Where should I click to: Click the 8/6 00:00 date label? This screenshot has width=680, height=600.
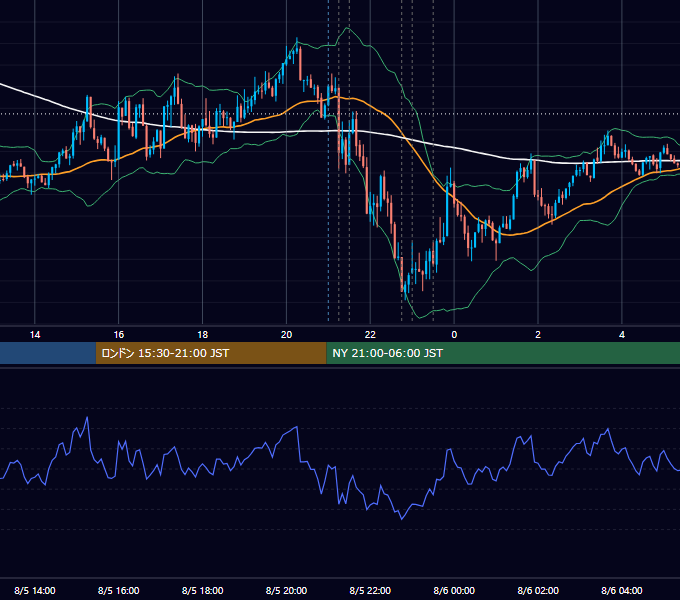coord(454,590)
